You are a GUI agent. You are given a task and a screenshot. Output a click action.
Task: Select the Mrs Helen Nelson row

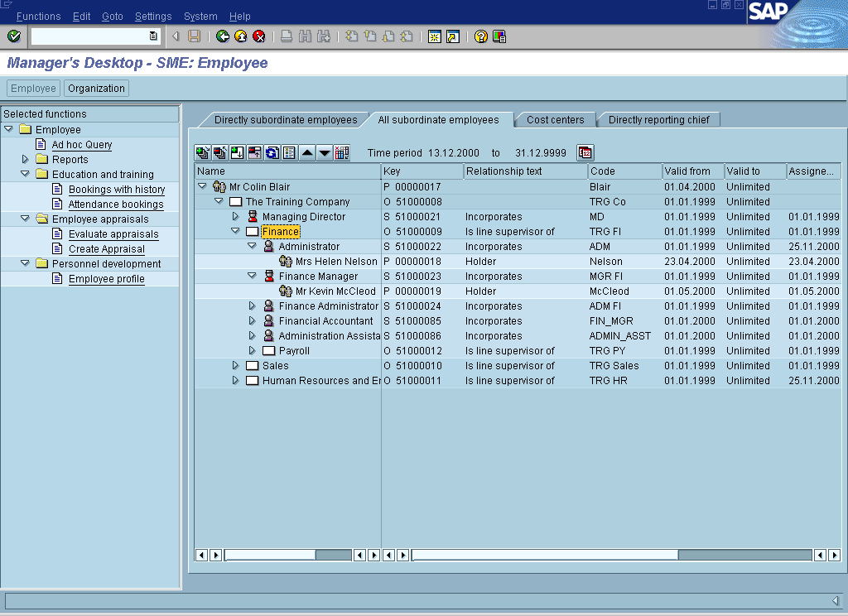pyautogui.click(x=518, y=261)
